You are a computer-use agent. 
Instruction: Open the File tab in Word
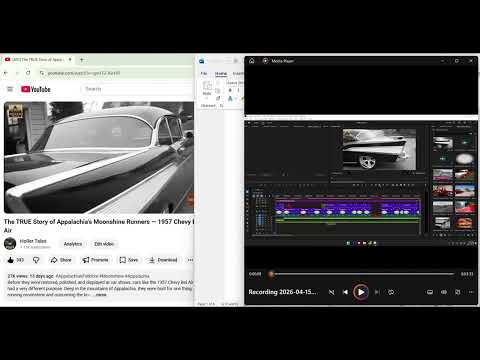(x=204, y=73)
